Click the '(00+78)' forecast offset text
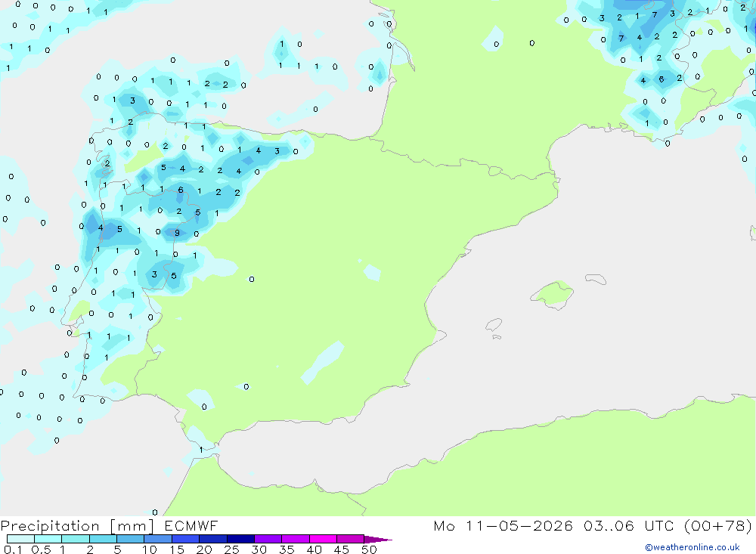The image size is (756, 554). pos(718,525)
